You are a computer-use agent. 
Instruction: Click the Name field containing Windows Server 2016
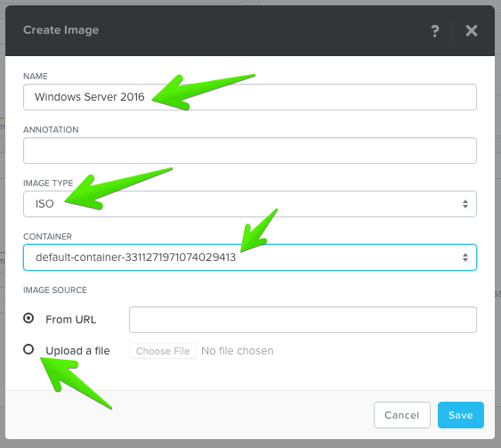250,97
